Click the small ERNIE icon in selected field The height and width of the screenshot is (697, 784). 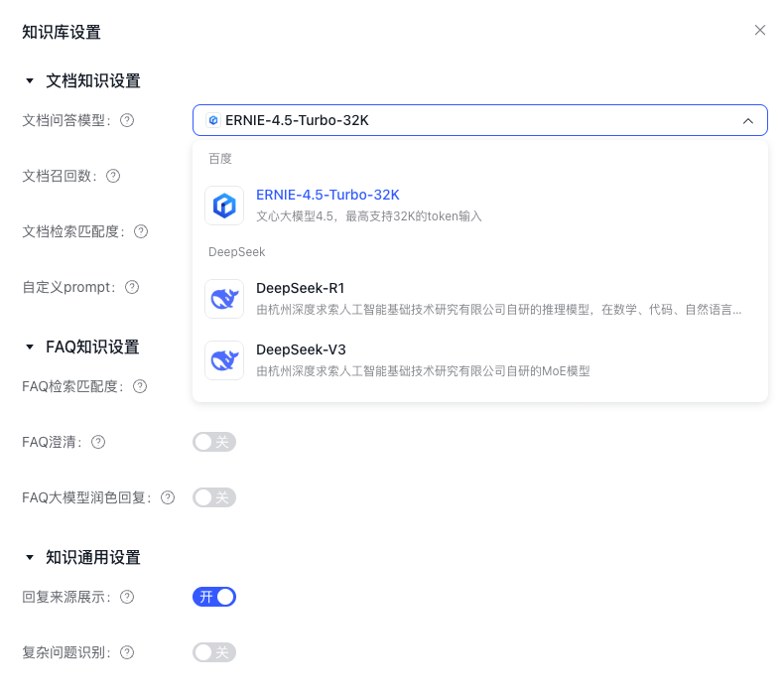213,120
